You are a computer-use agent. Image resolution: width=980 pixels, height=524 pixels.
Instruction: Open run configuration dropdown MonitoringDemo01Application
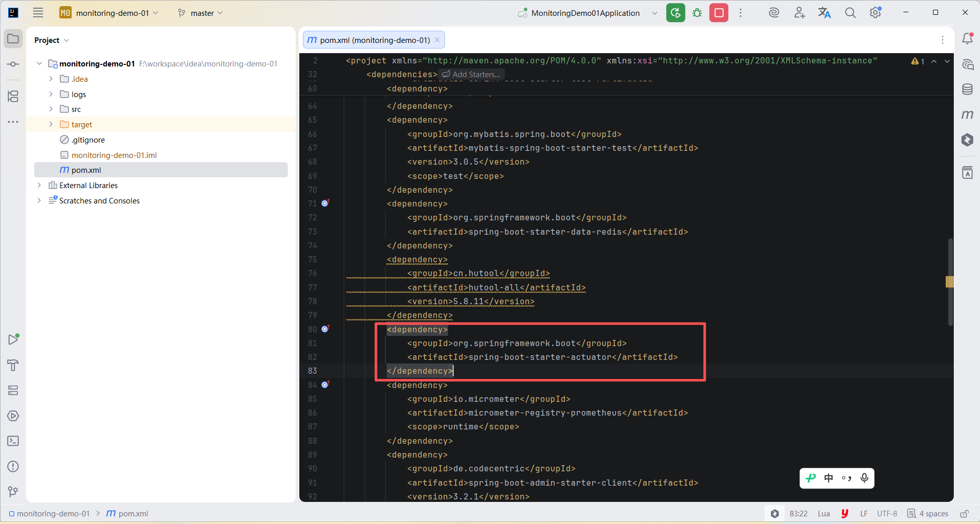point(587,13)
